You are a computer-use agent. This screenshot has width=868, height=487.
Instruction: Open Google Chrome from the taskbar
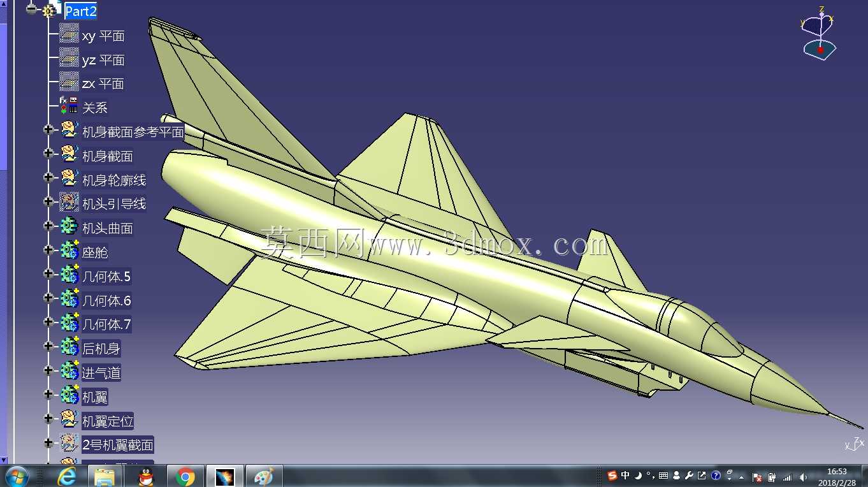pos(185,476)
